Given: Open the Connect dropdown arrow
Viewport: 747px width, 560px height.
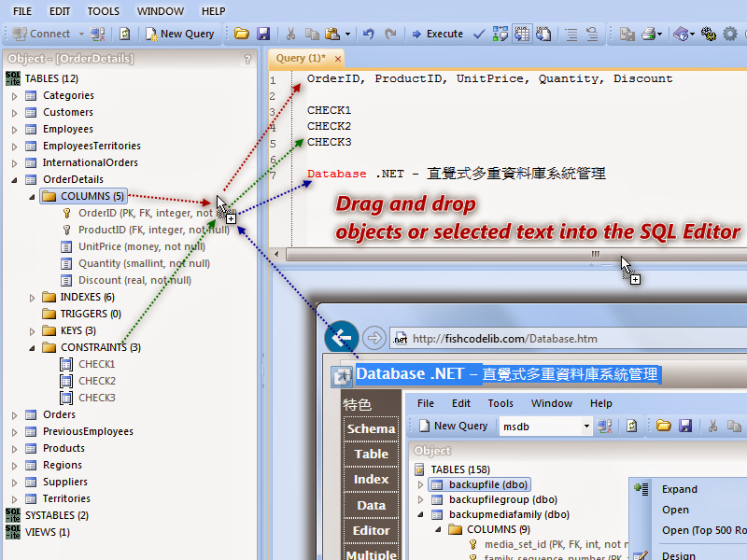Looking at the screenshot, I should pos(81,34).
